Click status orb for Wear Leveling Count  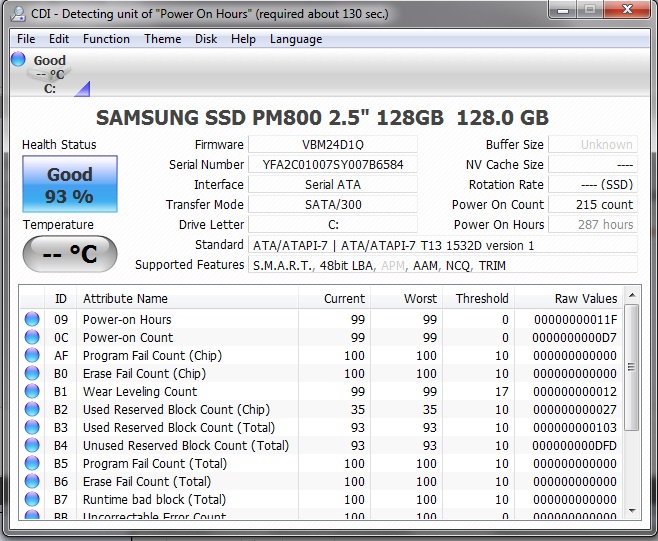(x=32, y=392)
